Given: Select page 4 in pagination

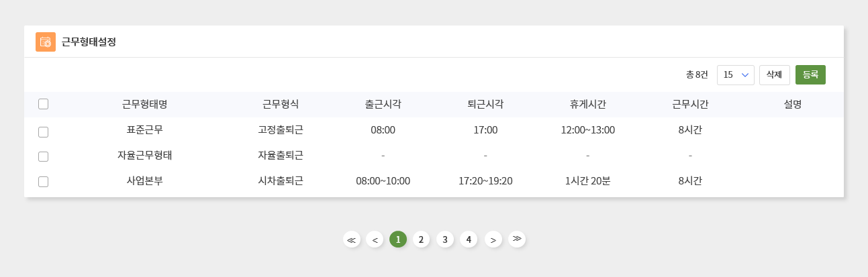Looking at the screenshot, I should click(x=469, y=239).
